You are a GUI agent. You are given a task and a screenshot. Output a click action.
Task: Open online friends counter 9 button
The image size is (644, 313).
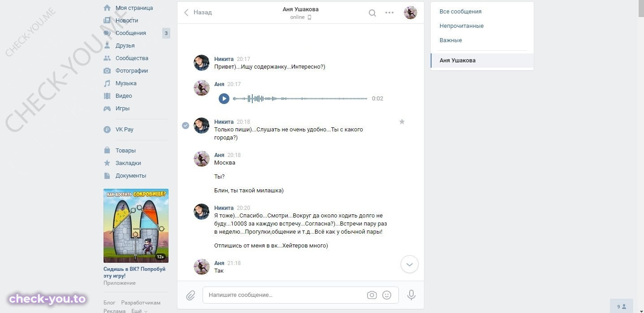(x=621, y=307)
